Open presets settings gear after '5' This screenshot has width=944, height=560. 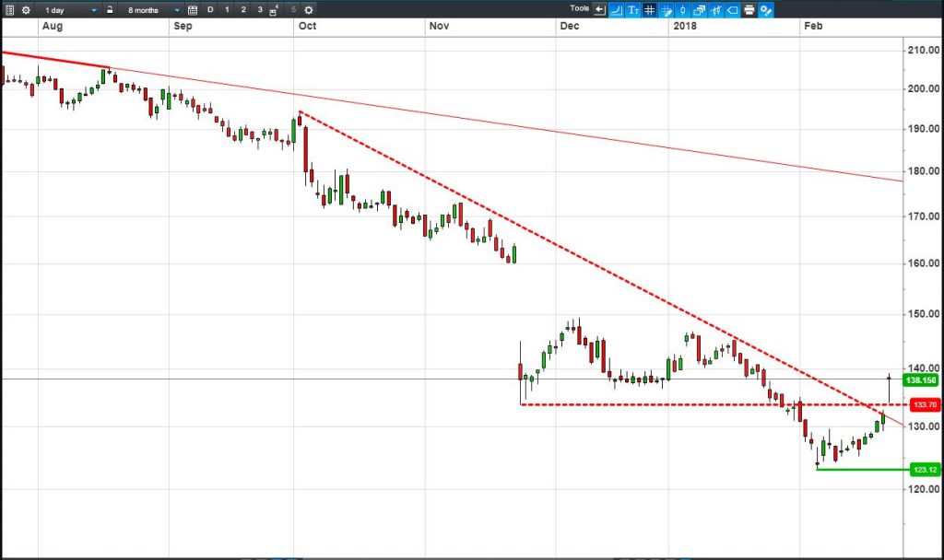coord(309,9)
